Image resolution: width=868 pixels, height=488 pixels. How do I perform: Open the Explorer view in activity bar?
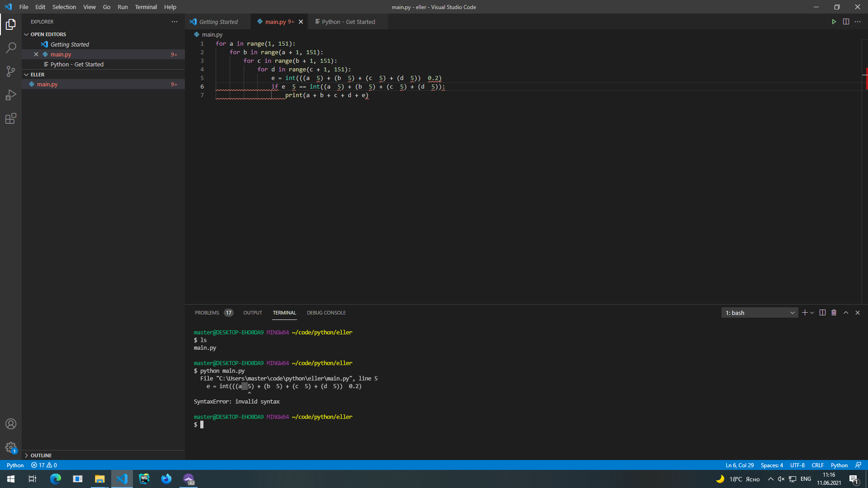[x=11, y=24]
